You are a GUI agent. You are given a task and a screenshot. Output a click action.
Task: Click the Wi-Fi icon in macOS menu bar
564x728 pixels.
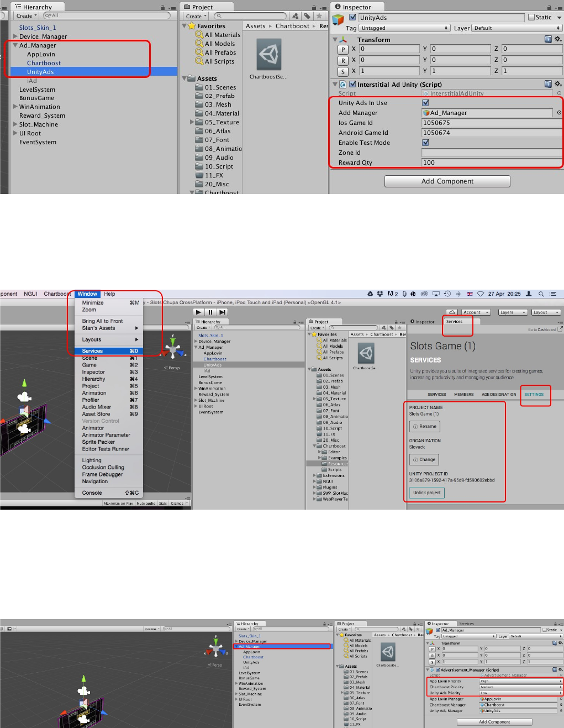tap(481, 294)
